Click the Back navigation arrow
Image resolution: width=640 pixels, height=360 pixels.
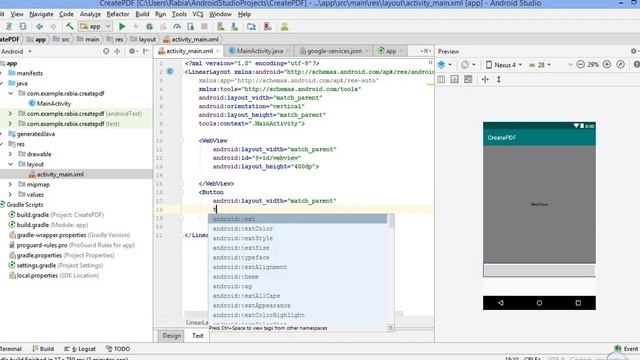point(39,27)
